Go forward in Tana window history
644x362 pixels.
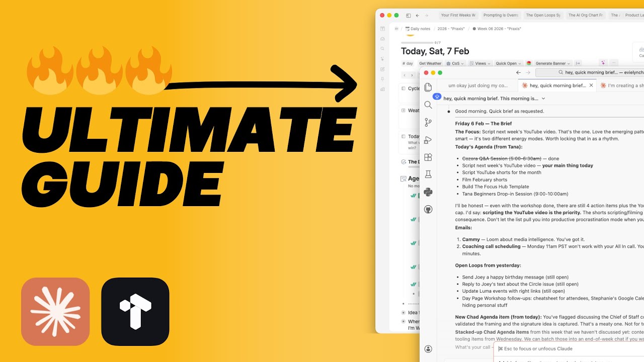click(x=427, y=16)
